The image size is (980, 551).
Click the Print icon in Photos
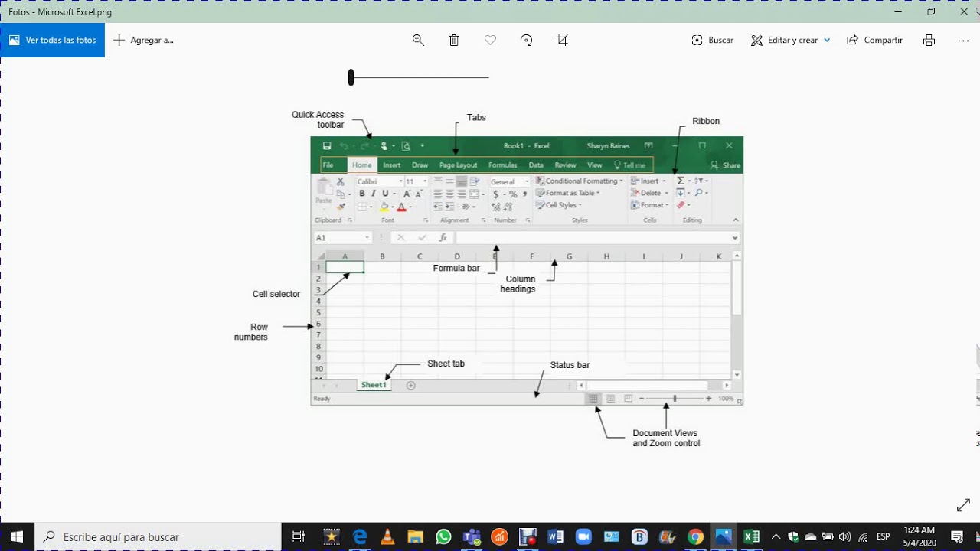coord(929,41)
